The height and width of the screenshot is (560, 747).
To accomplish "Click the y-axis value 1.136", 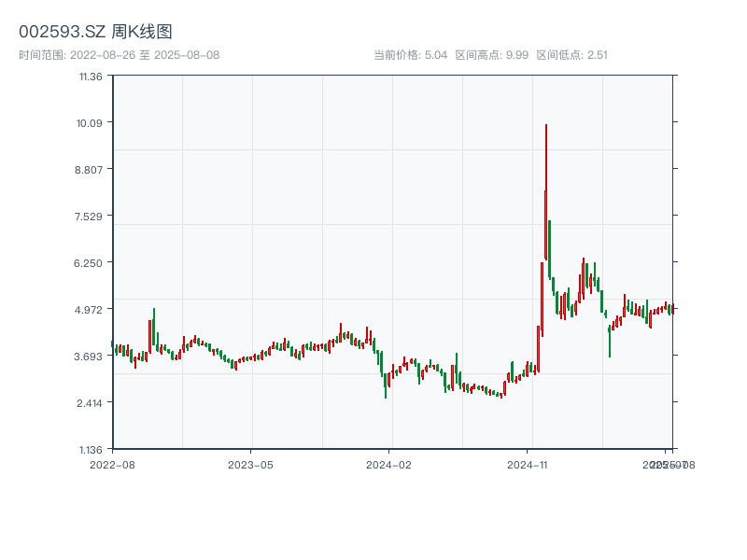I will coord(91,450).
